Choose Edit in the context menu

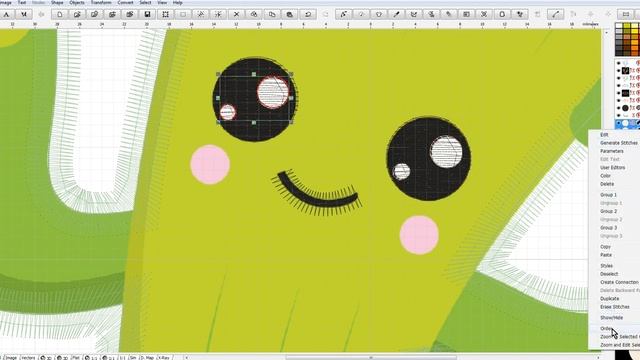[604, 135]
